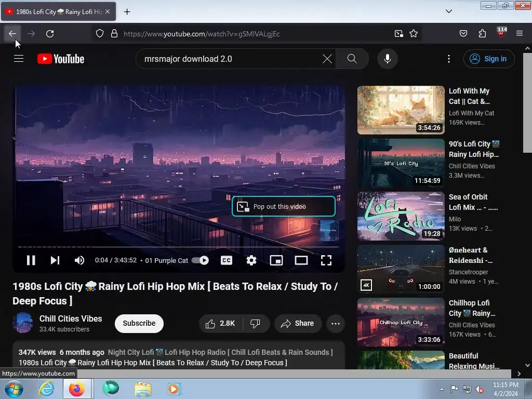Click Pop out this video button
This screenshot has height=399, width=532.
tap(284, 206)
